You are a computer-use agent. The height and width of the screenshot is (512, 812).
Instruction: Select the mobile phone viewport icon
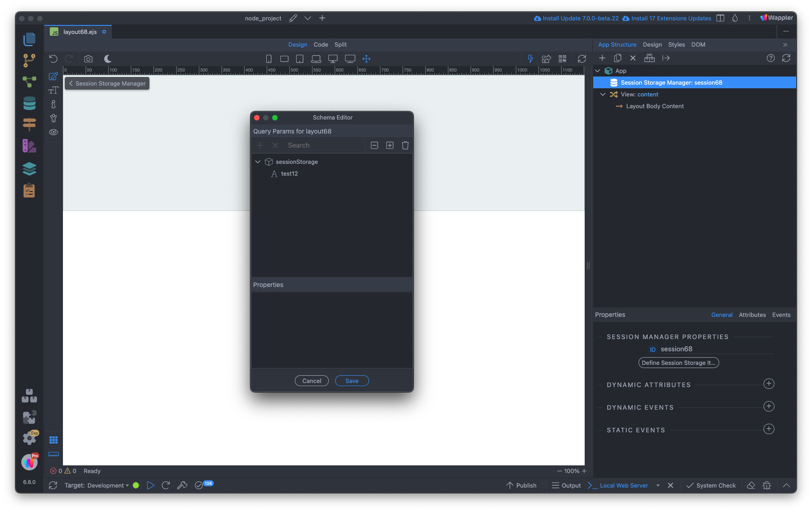tap(269, 59)
